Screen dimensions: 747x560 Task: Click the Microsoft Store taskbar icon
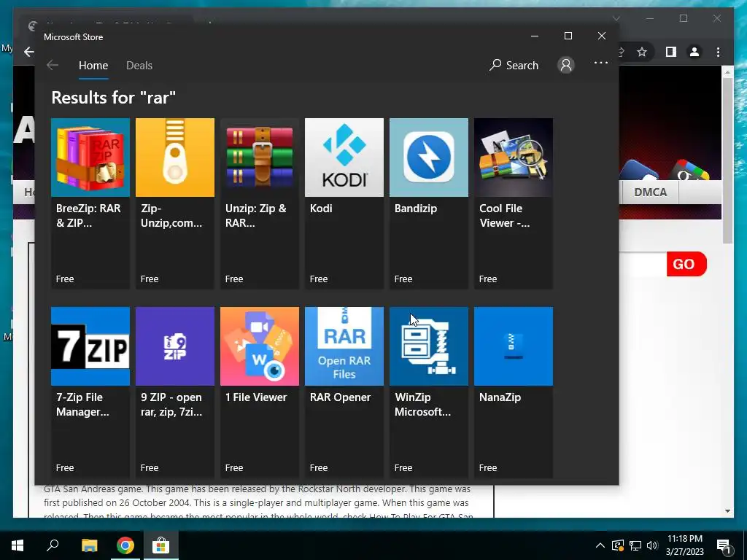(161, 545)
